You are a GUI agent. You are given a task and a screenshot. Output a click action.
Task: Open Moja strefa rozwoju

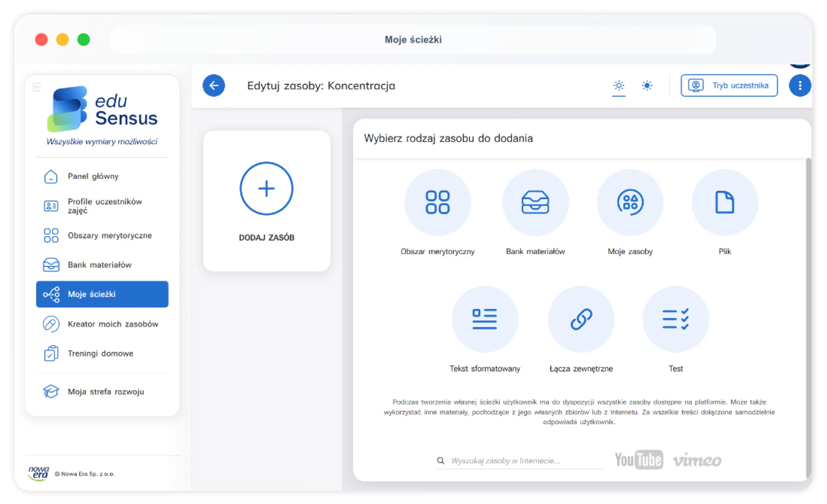pos(102,392)
